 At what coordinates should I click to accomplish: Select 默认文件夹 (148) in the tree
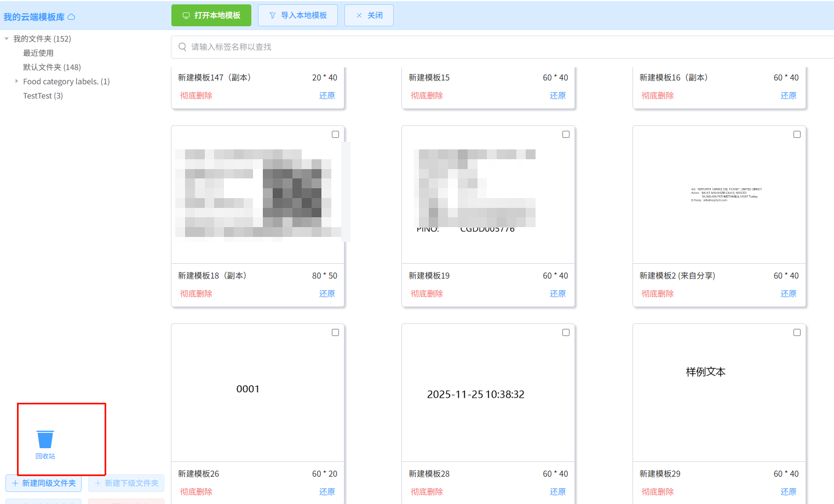click(52, 67)
